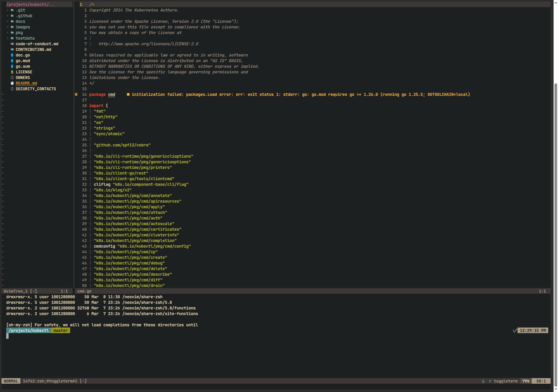Open go.mod in the file tree
Viewport: 558px width, 392px height.
(x=23, y=61)
